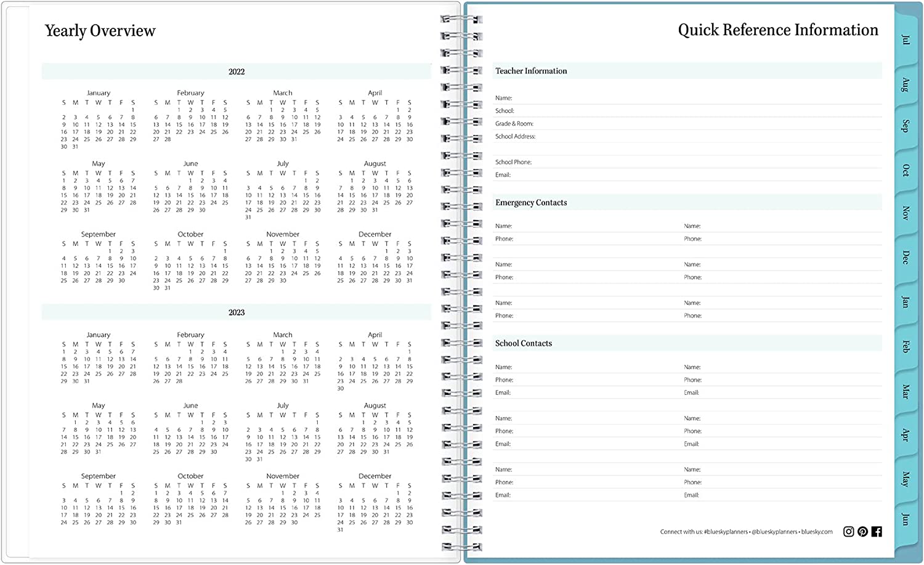Image resolution: width=924 pixels, height=565 pixels.
Task: Click the School Contacts section header
Action: pos(524,344)
